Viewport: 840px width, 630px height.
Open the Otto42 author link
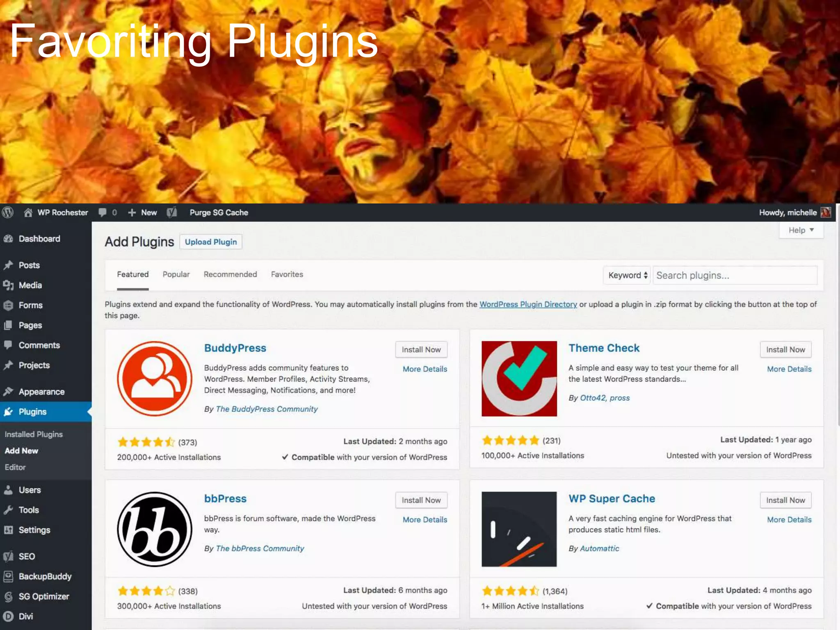pos(593,398)
